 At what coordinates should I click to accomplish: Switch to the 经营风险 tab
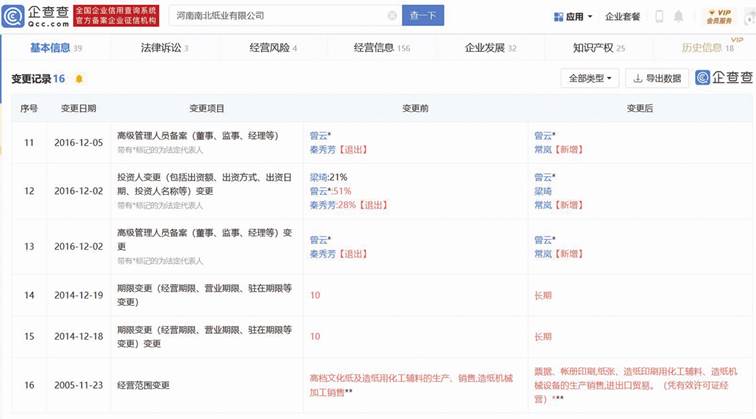pyautogui.click(x=272, y=47)
